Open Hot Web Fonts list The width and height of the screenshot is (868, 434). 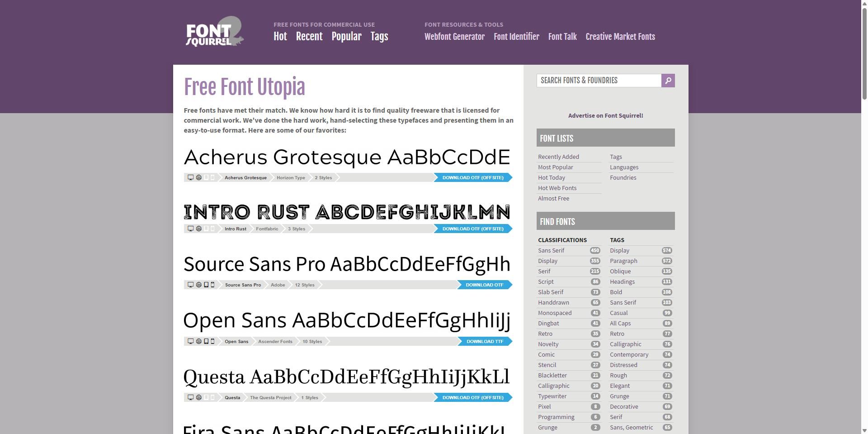(x=557, y=188)
